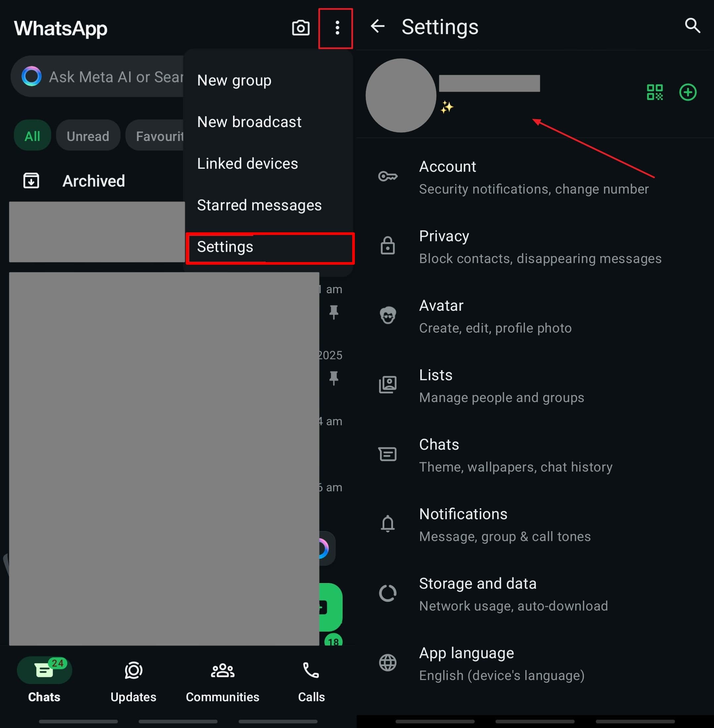Tap the Chats message icon in Settings

388,454
